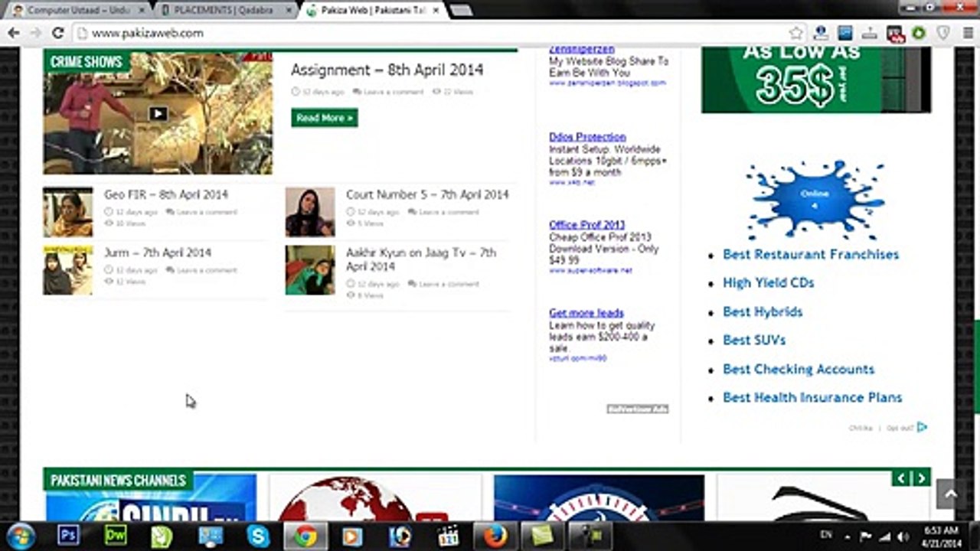Open the sticky notes taskbar icon

pos(542,536)
